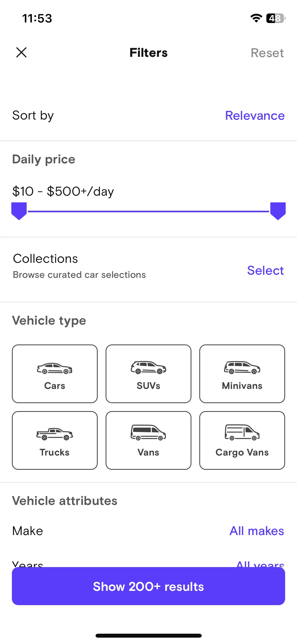Select the Cargo Vans icon

[242, 433]
